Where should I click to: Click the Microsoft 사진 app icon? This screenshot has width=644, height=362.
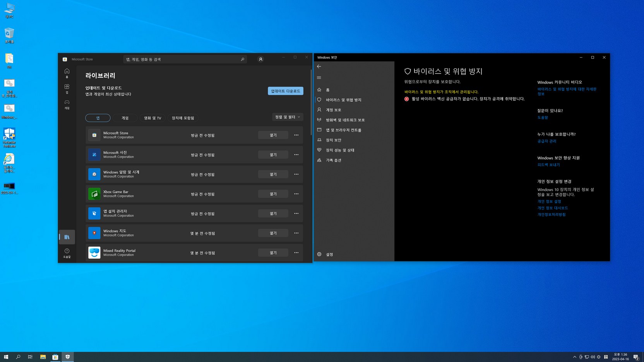tap(94, 155)
